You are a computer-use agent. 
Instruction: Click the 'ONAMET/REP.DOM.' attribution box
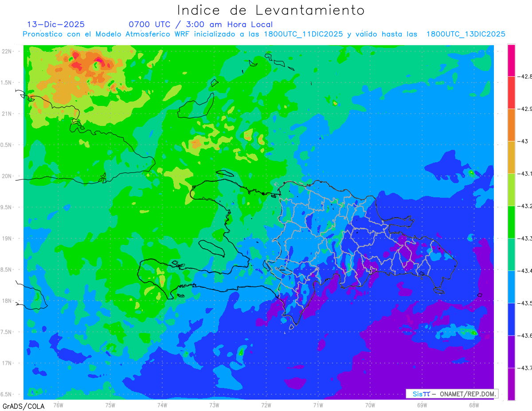(452, 394)
